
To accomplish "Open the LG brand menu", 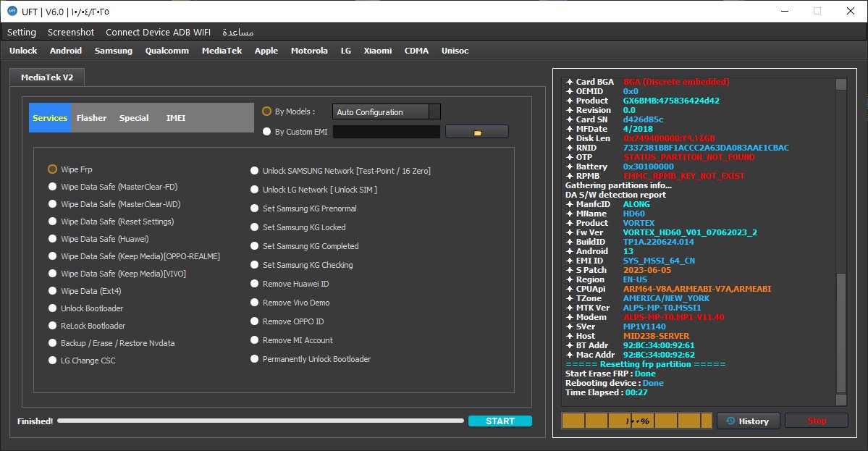I will click(346, 51).
